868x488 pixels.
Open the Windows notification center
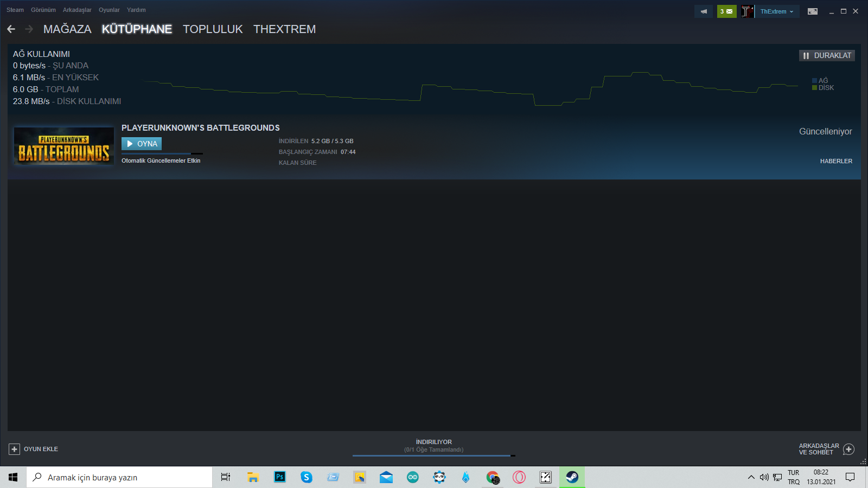pyautogui.click(x=850, y=477)
